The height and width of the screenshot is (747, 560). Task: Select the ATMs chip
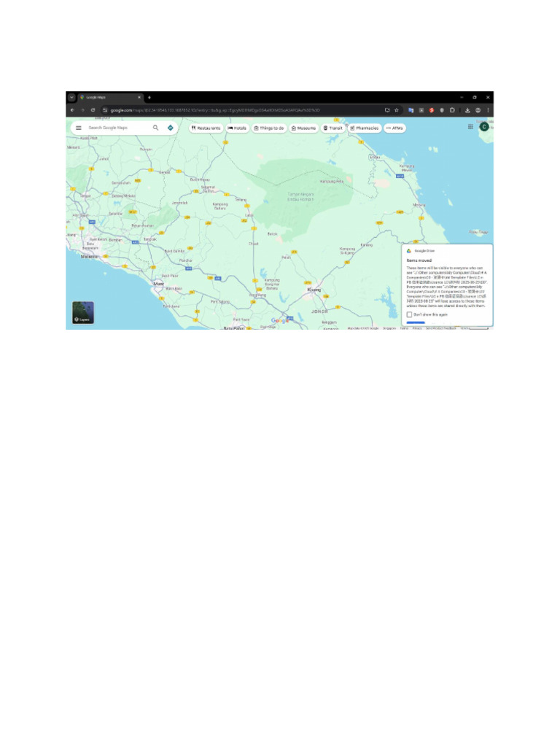(x=394, y=128)
